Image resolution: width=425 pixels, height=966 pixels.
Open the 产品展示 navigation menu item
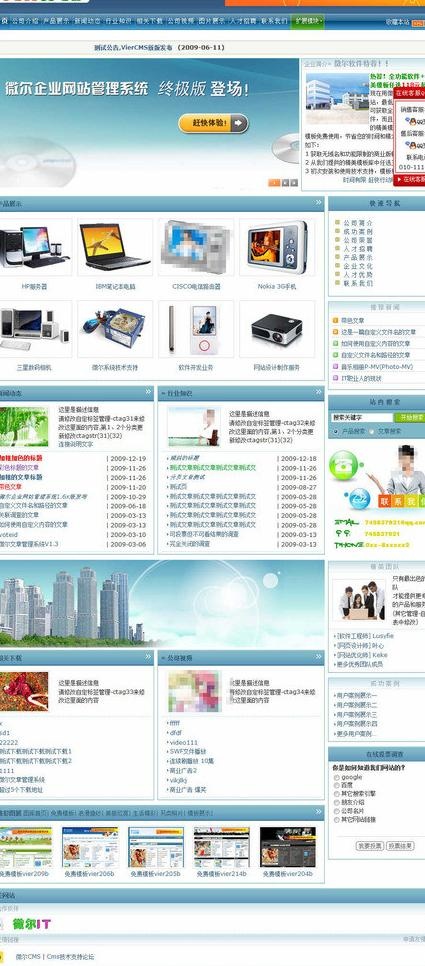[55, 21]
